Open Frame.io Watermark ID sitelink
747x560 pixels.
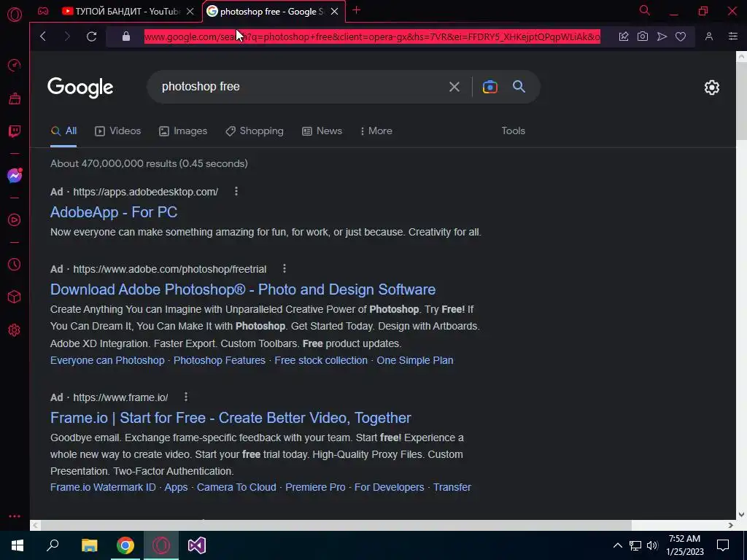(x=103, y=487)
